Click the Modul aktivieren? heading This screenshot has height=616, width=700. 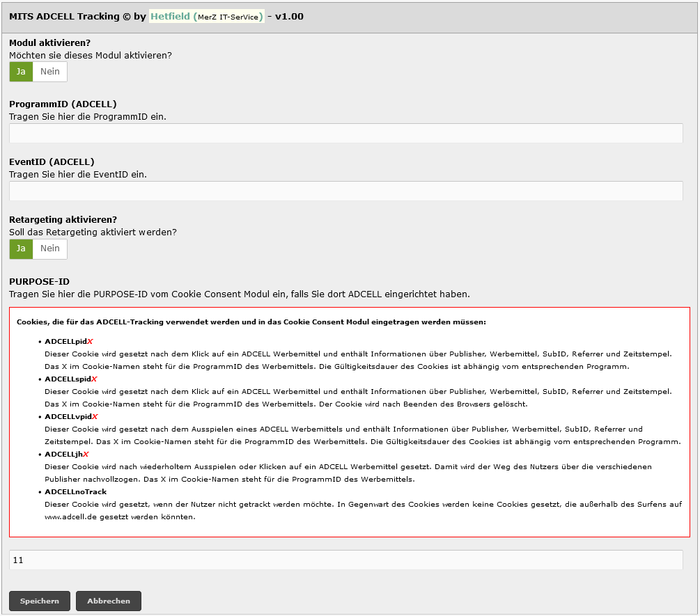pyautogui.click(x=49, y=43)
